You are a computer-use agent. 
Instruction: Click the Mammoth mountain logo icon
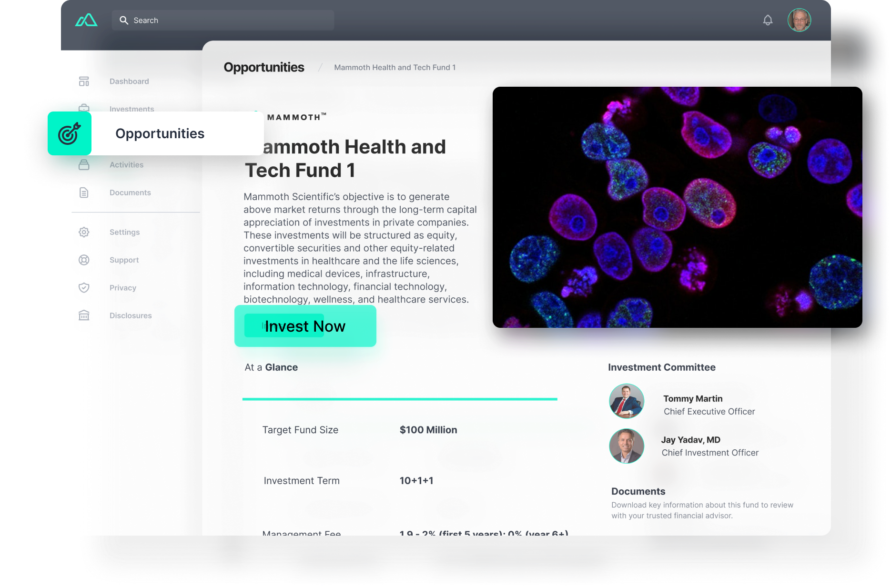(86, 20)
